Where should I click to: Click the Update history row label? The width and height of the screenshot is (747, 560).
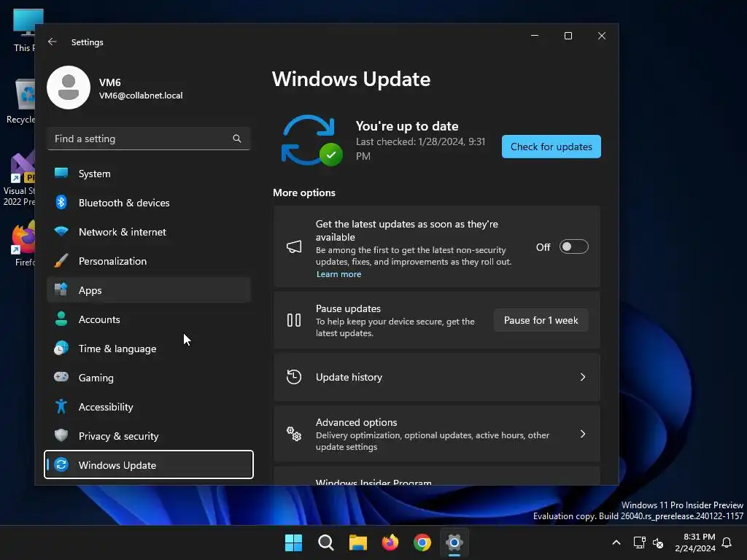(x=349, y=377)
